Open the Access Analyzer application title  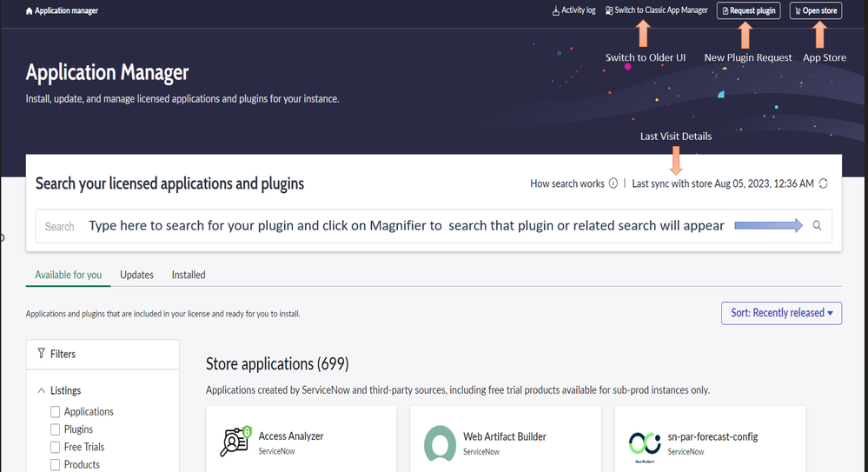(x=290, y=436)
